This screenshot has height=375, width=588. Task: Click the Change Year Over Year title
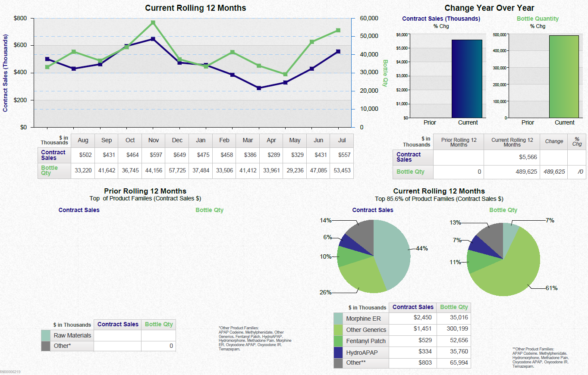click(490, 8)
